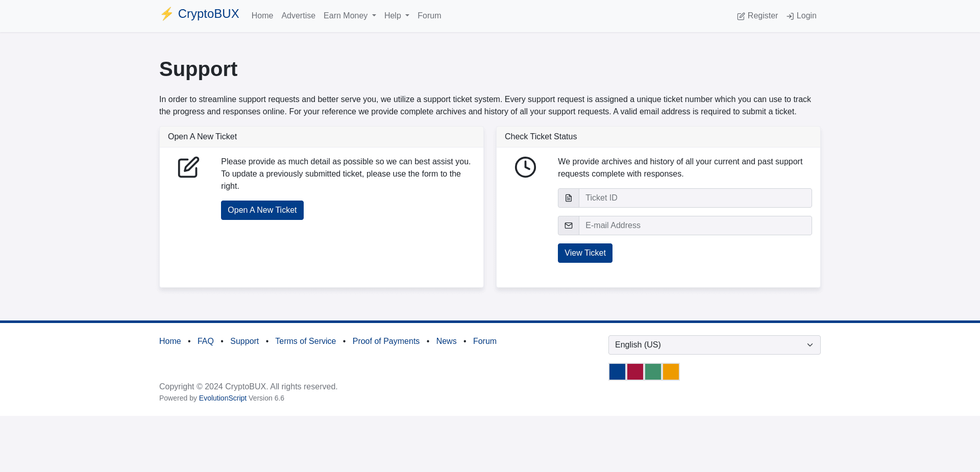The image size is (980, 472).
Task: Visit the EvolutionScript link in the footer
Action: click(x=223, y=398)
